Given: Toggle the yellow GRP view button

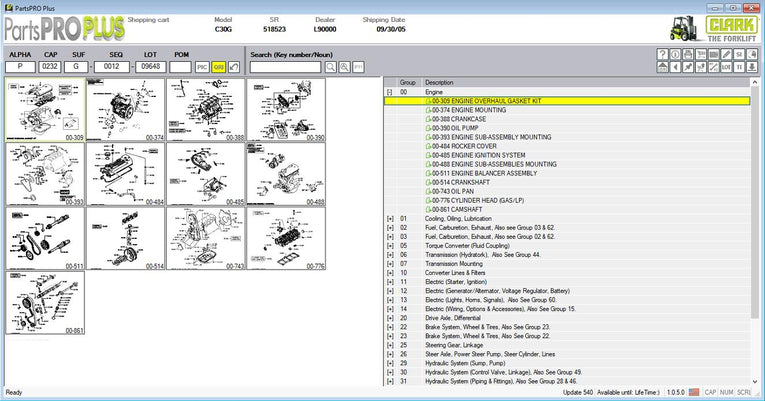Looking at the screenshot, I should coord(218,67).
